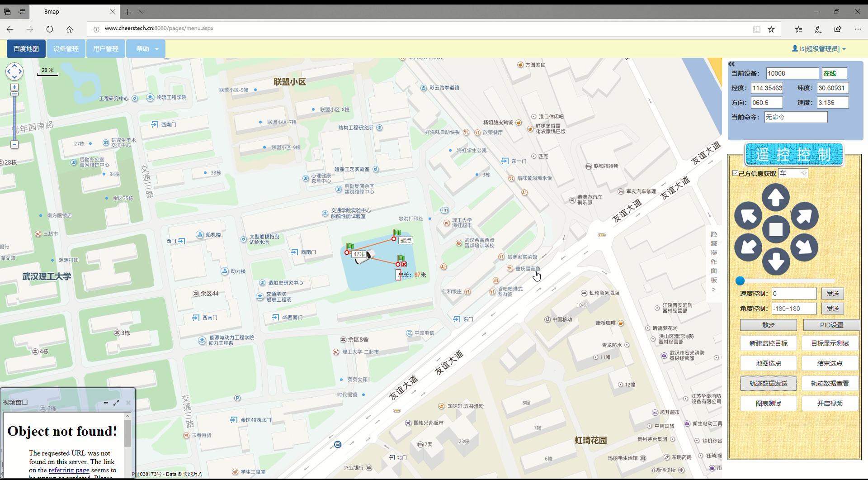868x480 pixels.
Task: Click the 地图选点 button
Action: point(768,363)
